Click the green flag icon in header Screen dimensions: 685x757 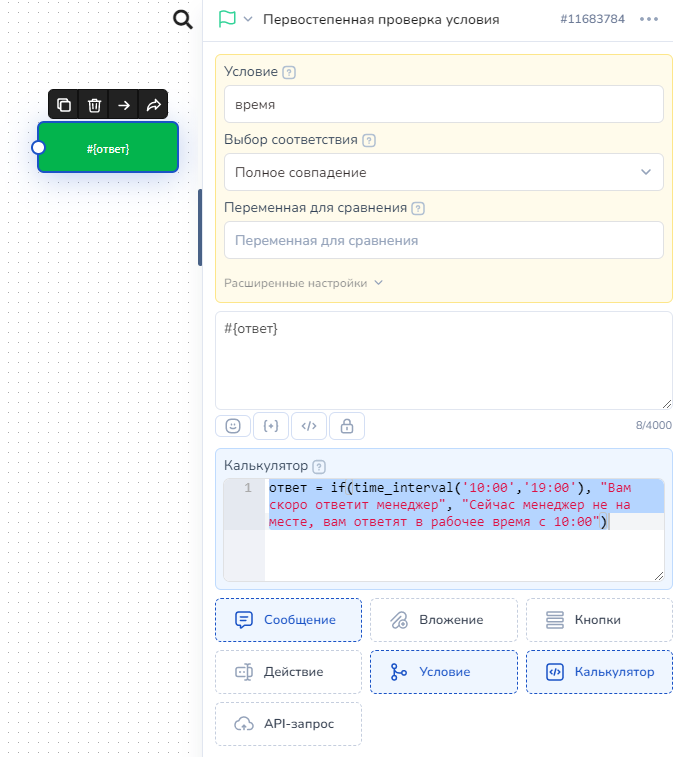227,19
